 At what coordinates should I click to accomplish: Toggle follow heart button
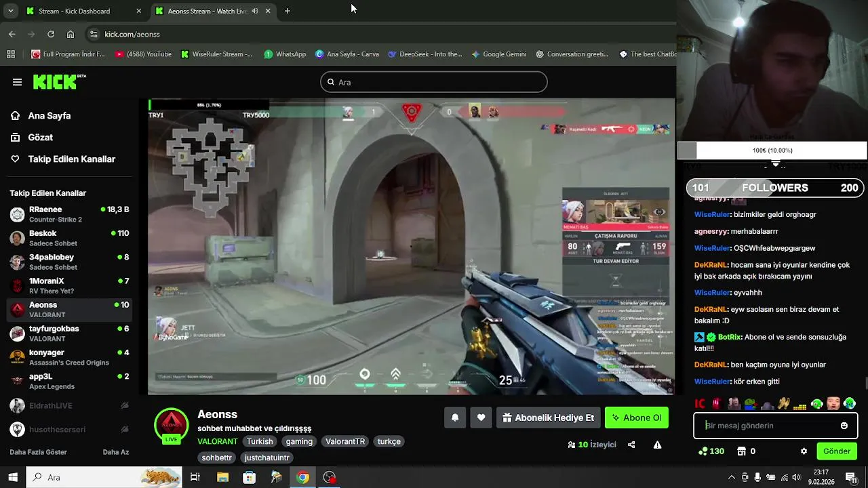pos(481,418)
